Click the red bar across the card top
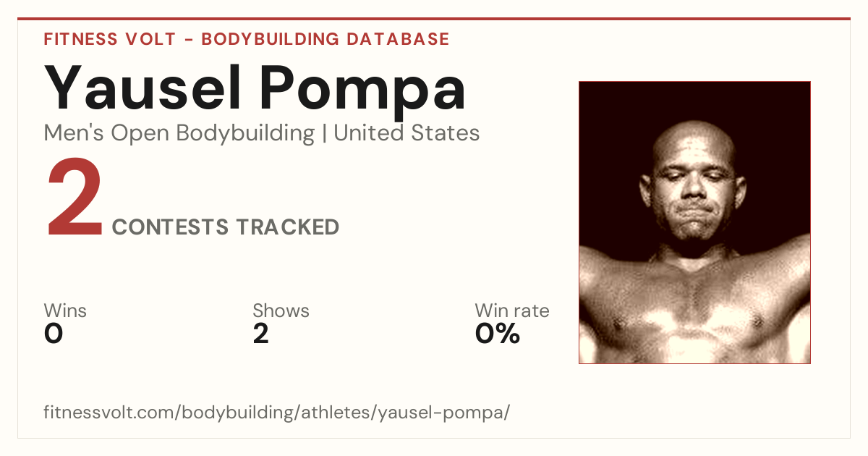The width and height of the screenshot is (868, 456). (434, 19)
